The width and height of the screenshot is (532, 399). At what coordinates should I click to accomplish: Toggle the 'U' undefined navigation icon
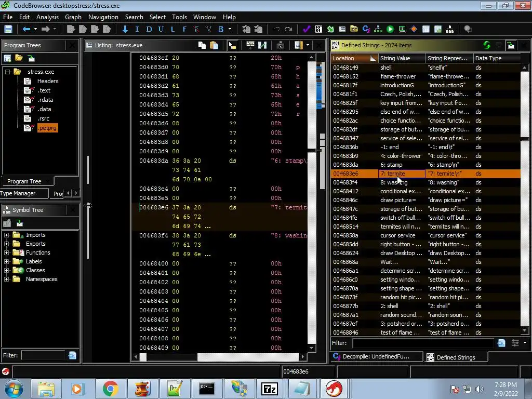[x=161, y=29]
